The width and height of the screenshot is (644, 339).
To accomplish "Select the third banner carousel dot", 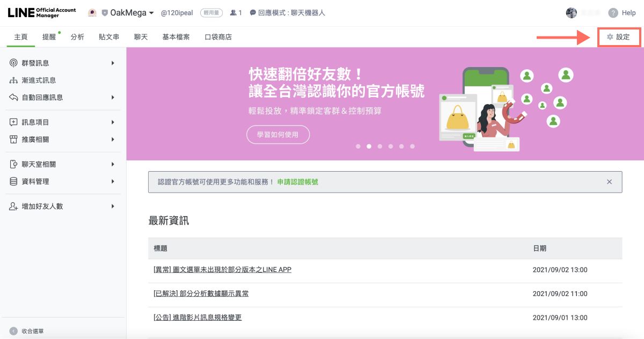I will (379, 146).
